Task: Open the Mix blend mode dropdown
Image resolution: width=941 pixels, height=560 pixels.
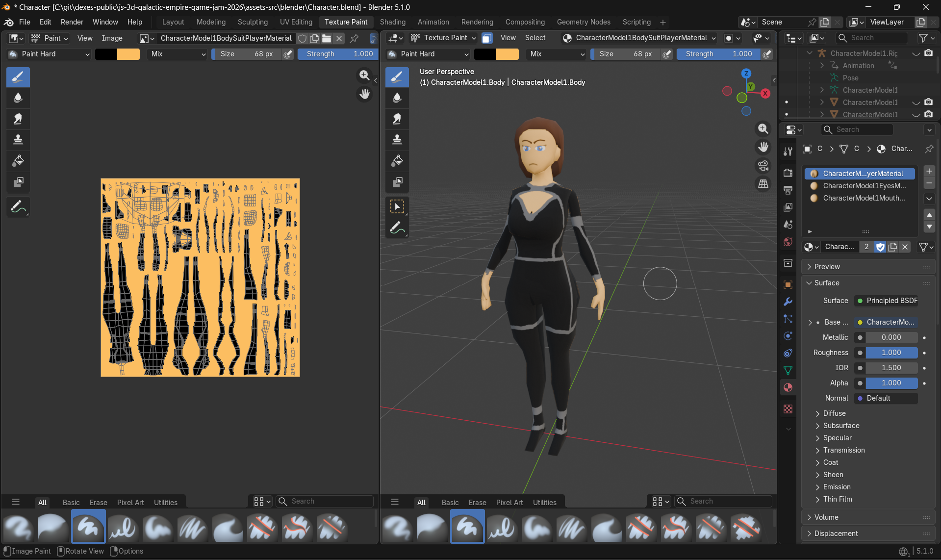Action: click(177, 54)
